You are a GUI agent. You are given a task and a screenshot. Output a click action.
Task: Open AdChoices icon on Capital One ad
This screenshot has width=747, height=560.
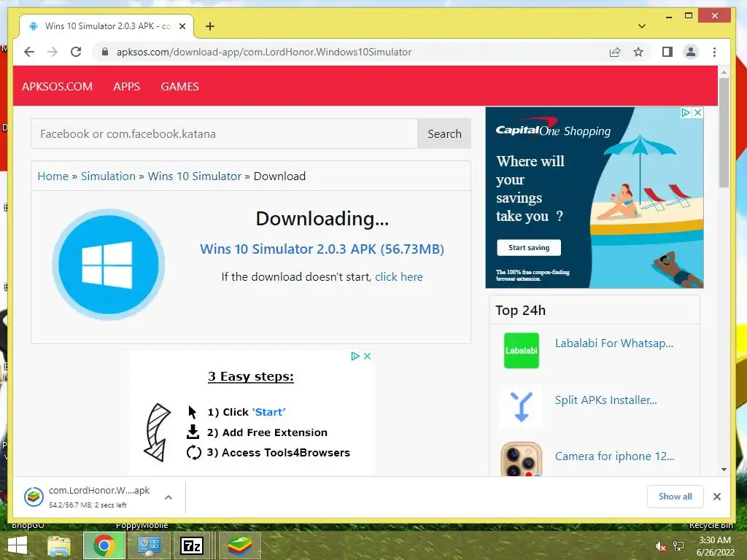[x=686, y=113]
